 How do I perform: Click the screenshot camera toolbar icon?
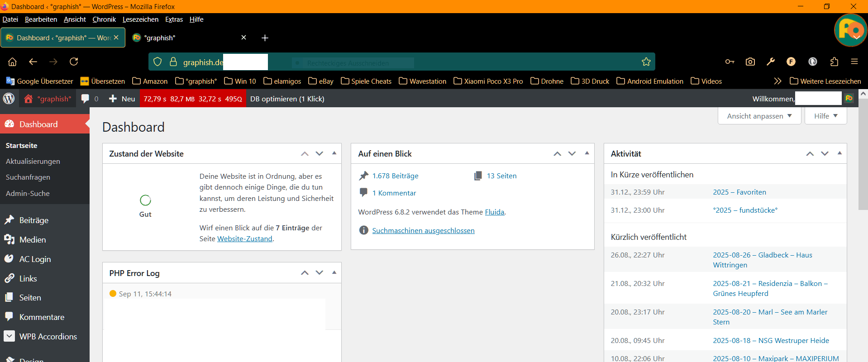tap(750, 62)
